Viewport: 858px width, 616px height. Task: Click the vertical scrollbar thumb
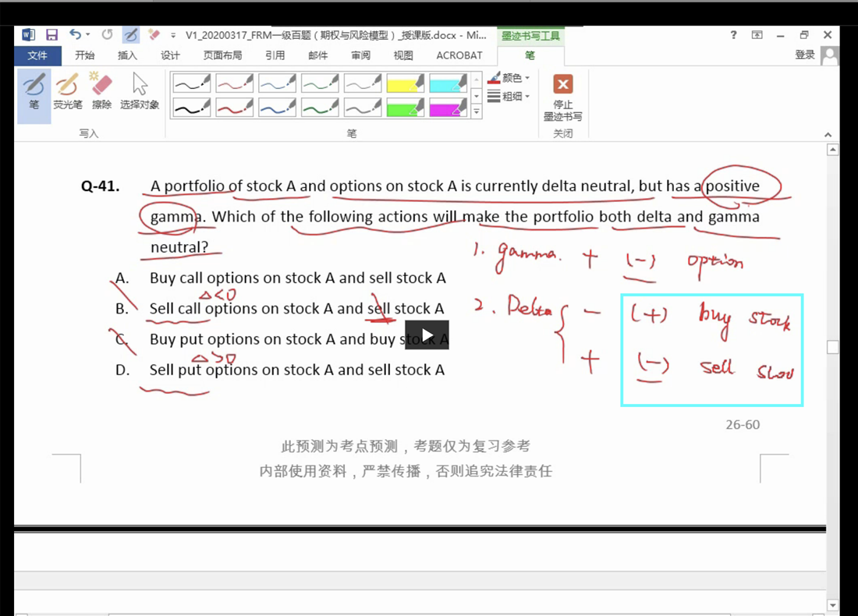click(832, 347)
